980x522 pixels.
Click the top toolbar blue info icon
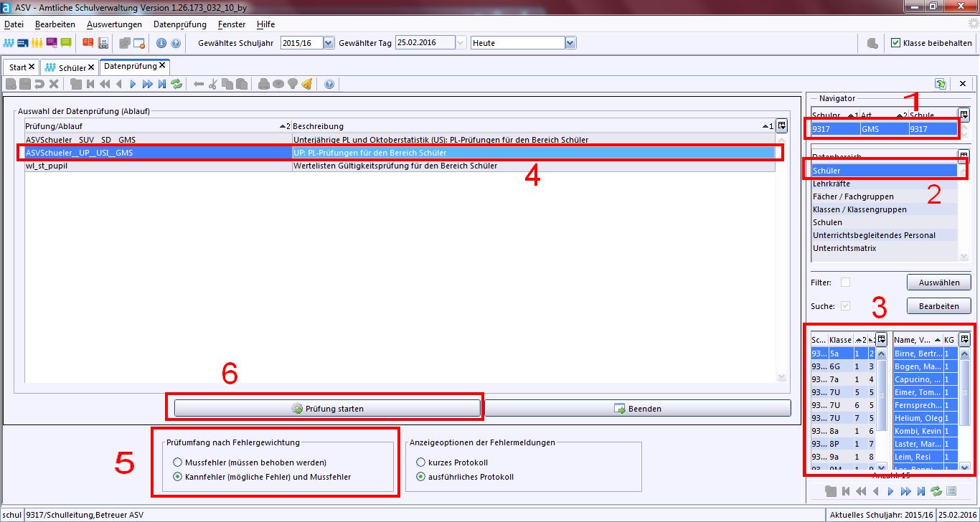click(x=161, y=43)
